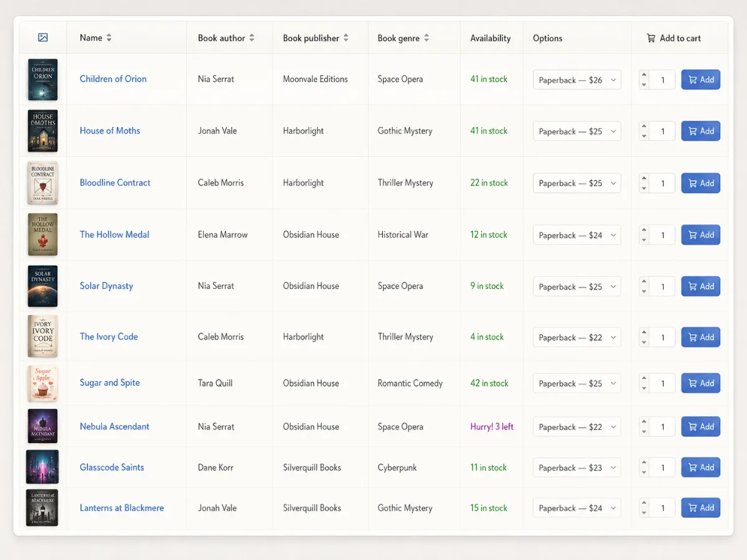The image size is (747, 560).
Task: Open The Ivory Code book link
Action: 109,337
